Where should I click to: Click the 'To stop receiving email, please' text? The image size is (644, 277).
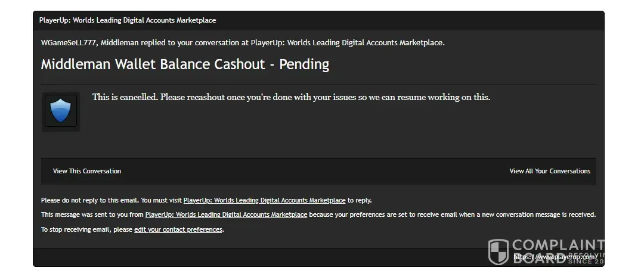click(x=87, y=229)
